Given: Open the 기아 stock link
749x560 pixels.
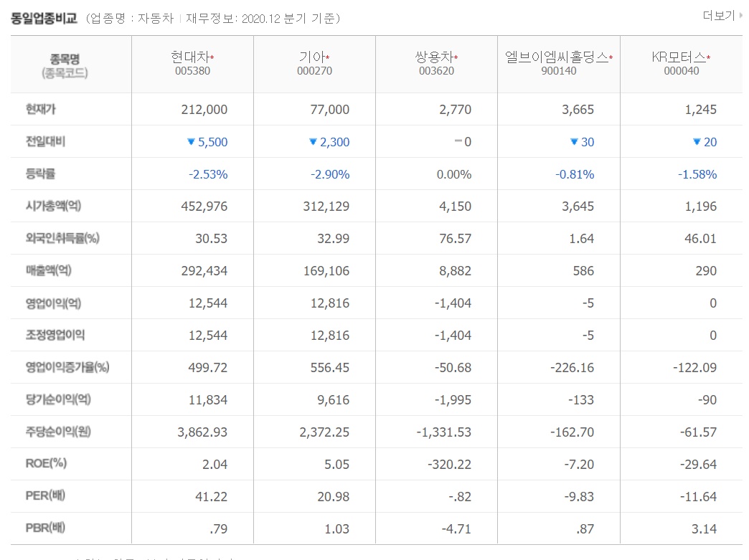Looking at the screenshot, I should [312, 57].
